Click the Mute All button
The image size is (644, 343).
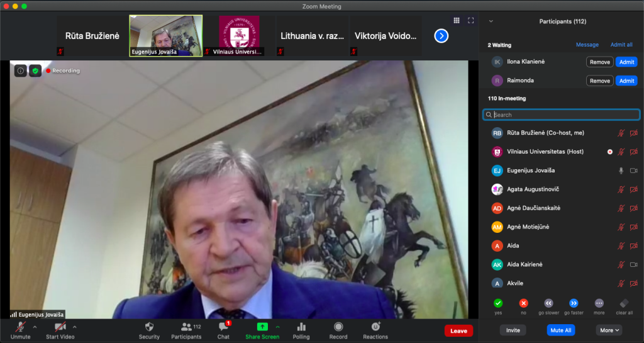560,330
